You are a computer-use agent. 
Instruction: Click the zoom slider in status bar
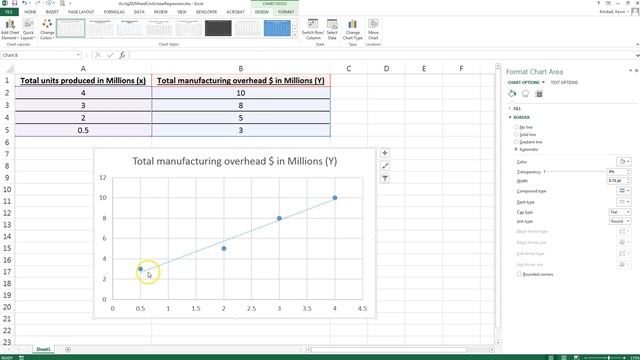[608, 358]
